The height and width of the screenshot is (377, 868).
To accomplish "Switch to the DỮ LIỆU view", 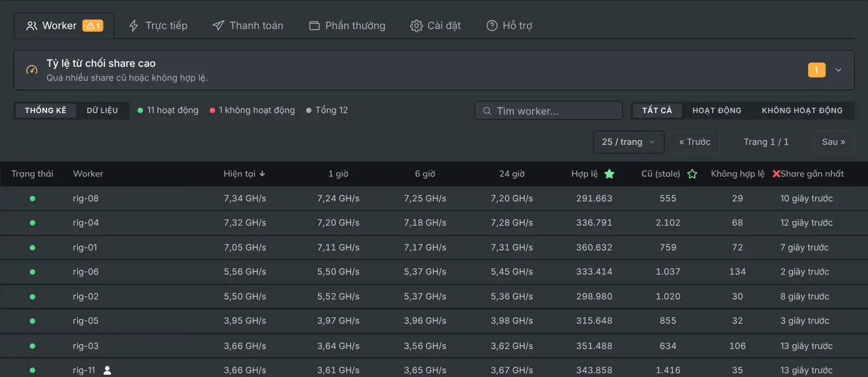I will pyautogui.click(x=102, y=110).
